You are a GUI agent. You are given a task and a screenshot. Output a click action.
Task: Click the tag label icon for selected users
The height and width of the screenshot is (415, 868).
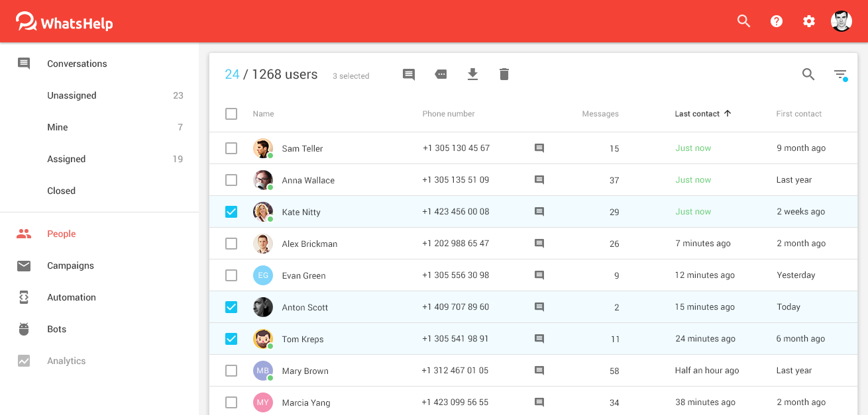click(x=441, y=75)
